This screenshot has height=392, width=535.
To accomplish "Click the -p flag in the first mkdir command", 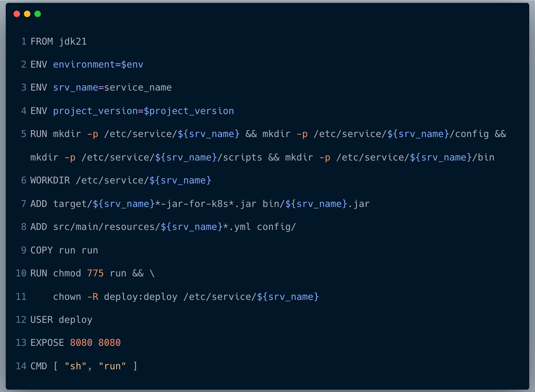I will (x=92, y=134).
